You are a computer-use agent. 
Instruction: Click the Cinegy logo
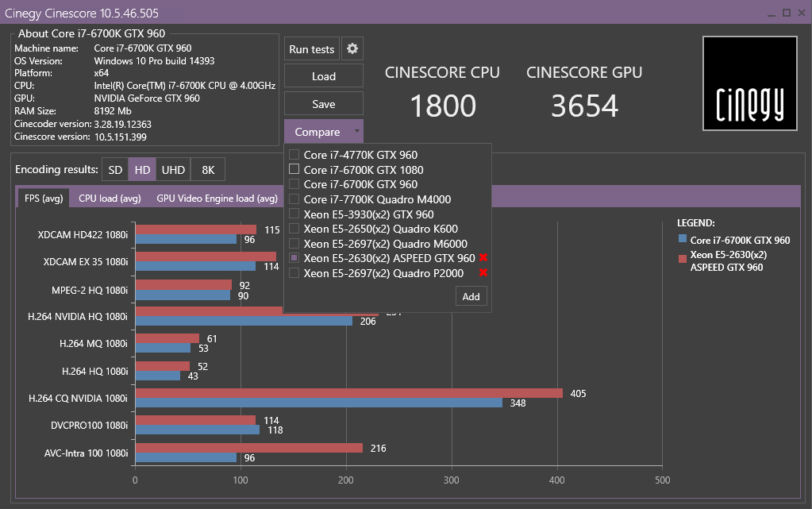click(x=749, y=83)
